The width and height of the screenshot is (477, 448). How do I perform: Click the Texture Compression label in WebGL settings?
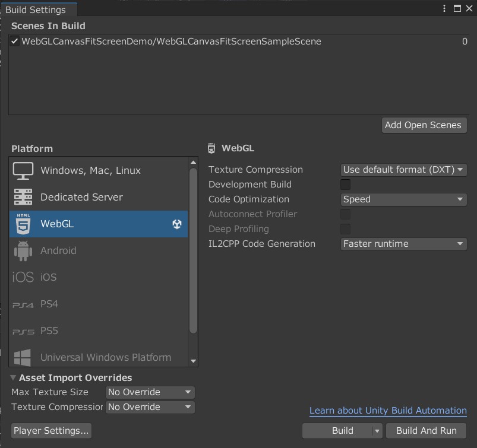(255, 170)
